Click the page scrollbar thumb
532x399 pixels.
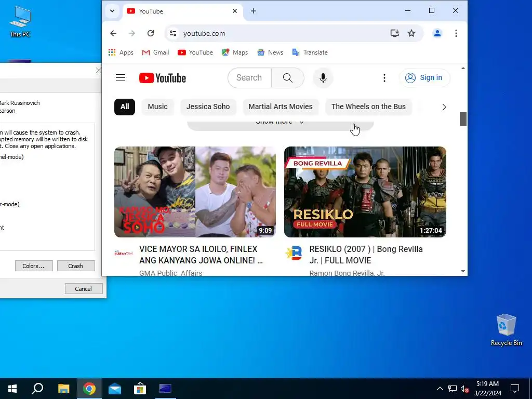pyautogui.click(x=463, y=119)
